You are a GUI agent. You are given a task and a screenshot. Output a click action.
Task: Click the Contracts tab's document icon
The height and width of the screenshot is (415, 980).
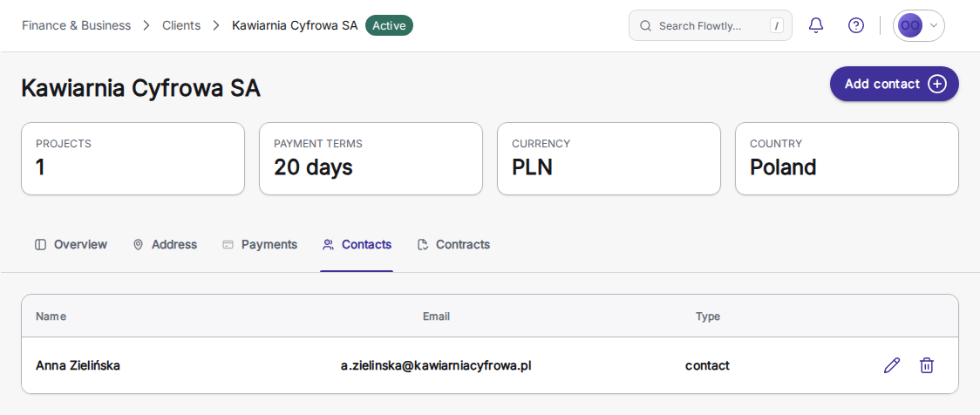click(423, 244)
